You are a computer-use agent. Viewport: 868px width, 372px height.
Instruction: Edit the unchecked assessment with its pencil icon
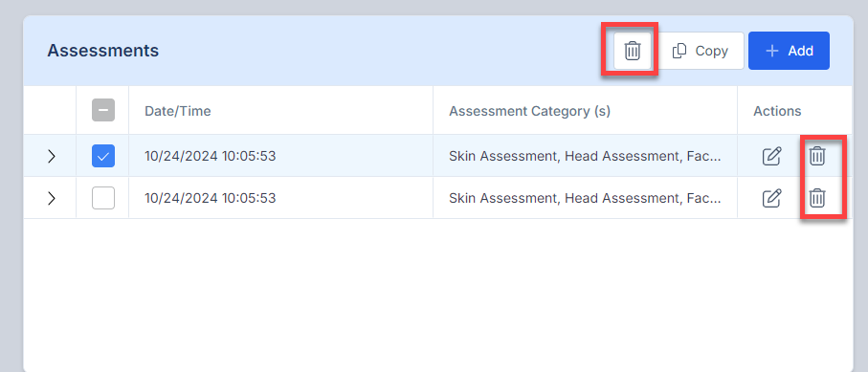pos(771,198)
